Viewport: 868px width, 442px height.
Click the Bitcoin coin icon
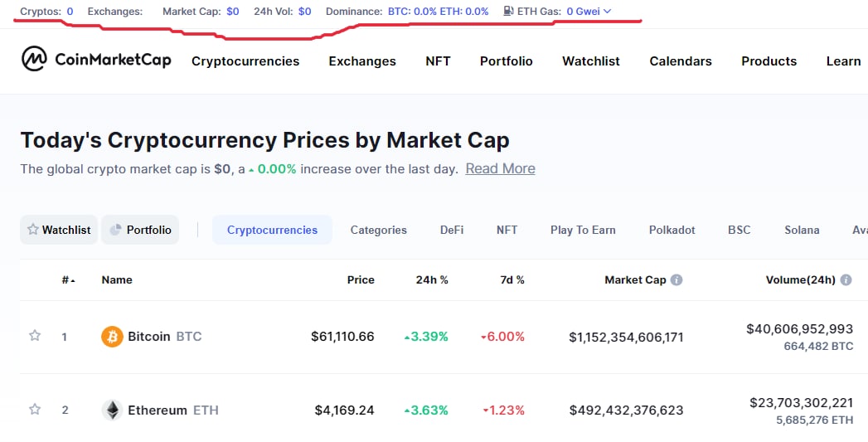click(x=112, y=336)
